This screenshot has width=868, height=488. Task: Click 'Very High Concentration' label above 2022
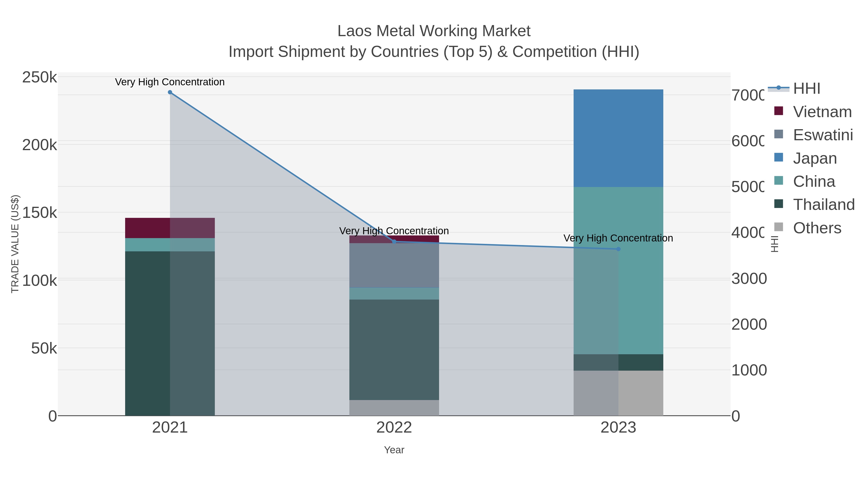point(394,231)
